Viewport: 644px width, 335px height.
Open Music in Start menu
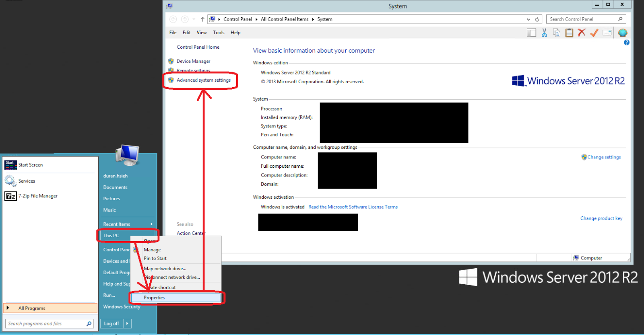point(109,210)
